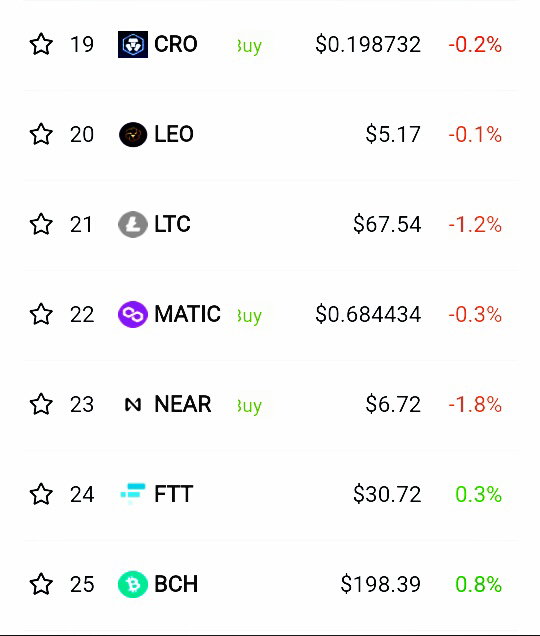540x636 pixels.
Task: Favorite CRO with its star icon
Action: coord(41,44)
